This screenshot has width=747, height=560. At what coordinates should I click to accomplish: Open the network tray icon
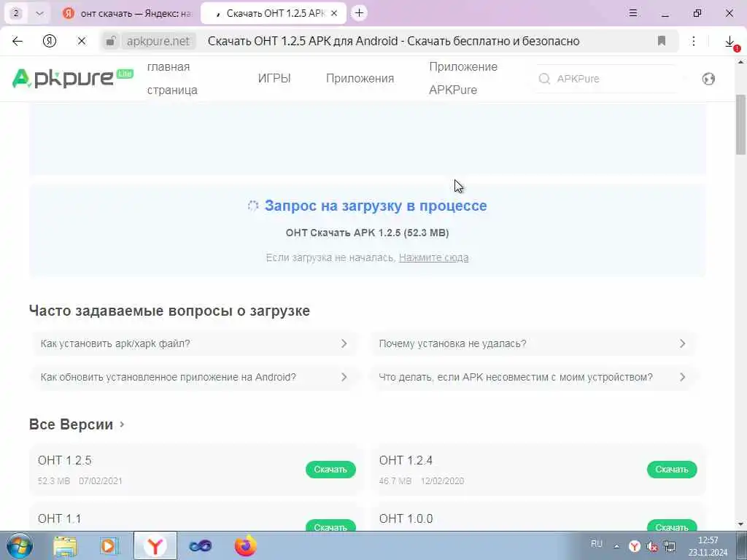click(x=670, y=547)
